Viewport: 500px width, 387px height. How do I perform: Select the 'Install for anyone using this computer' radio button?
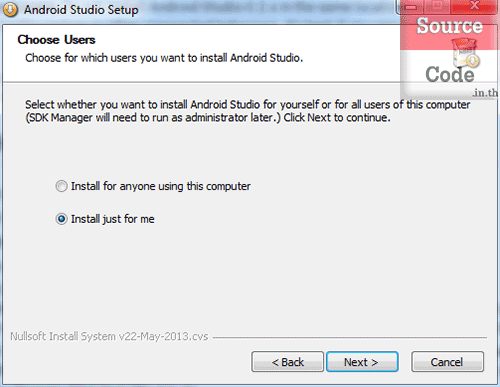click(x=61, y=186)
